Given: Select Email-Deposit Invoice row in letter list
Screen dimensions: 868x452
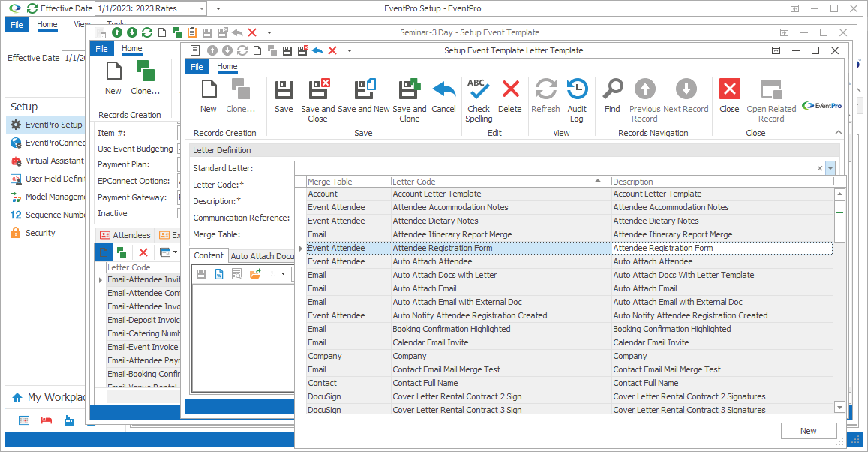Looking at the screenshot, I should tap(143, 320).
